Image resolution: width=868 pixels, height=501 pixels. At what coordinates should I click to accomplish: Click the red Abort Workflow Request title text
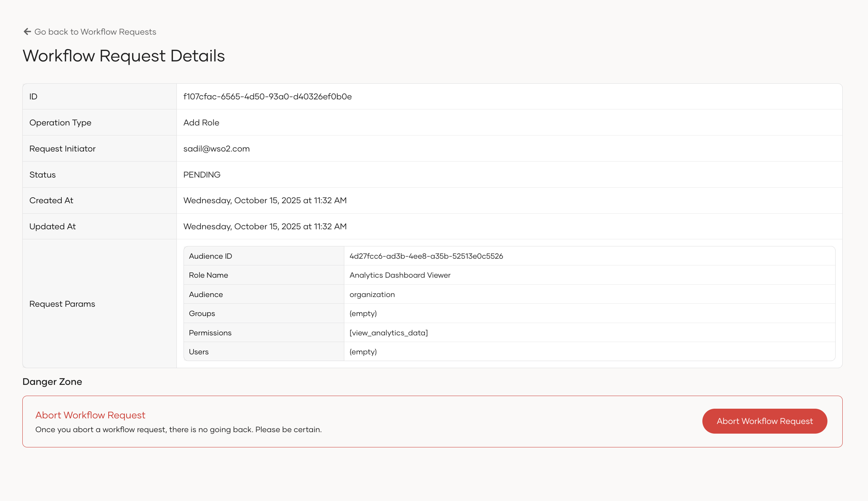90,415
